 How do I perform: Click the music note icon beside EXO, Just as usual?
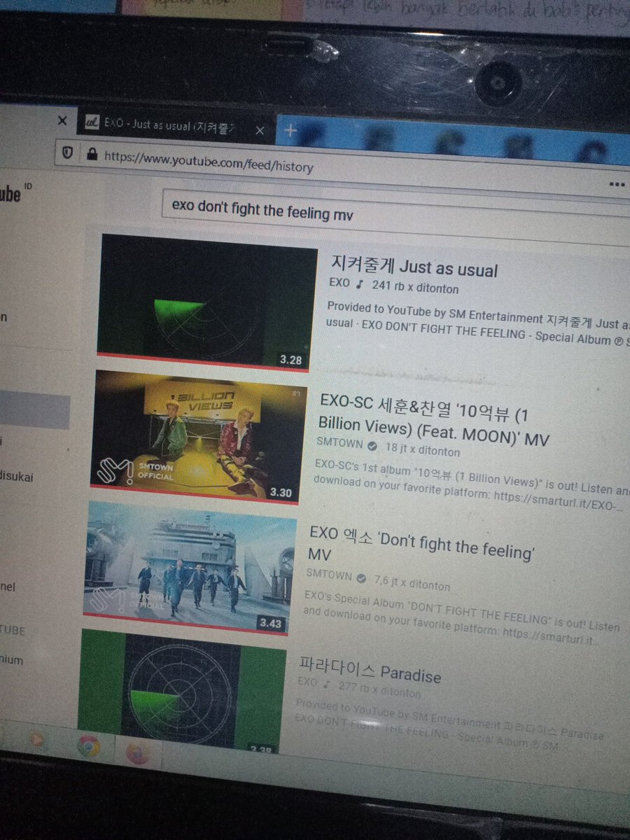pyautogui.click(x=359, y=284)
